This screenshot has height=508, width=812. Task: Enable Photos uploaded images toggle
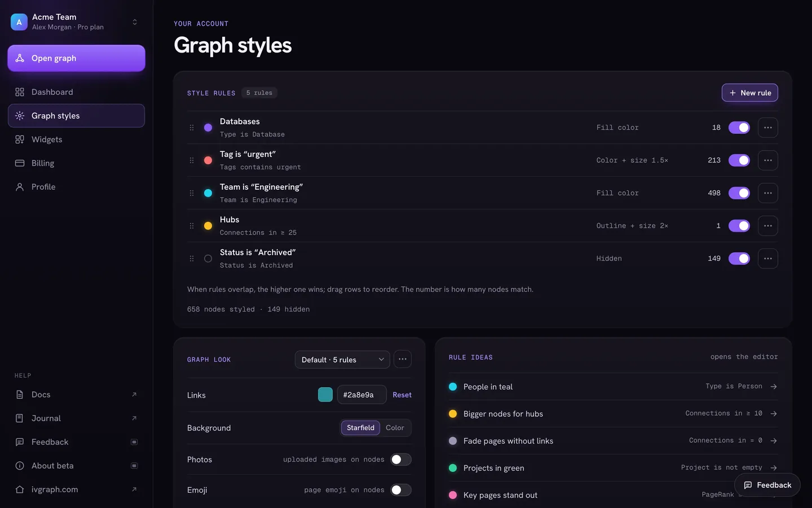coord(401,459)
